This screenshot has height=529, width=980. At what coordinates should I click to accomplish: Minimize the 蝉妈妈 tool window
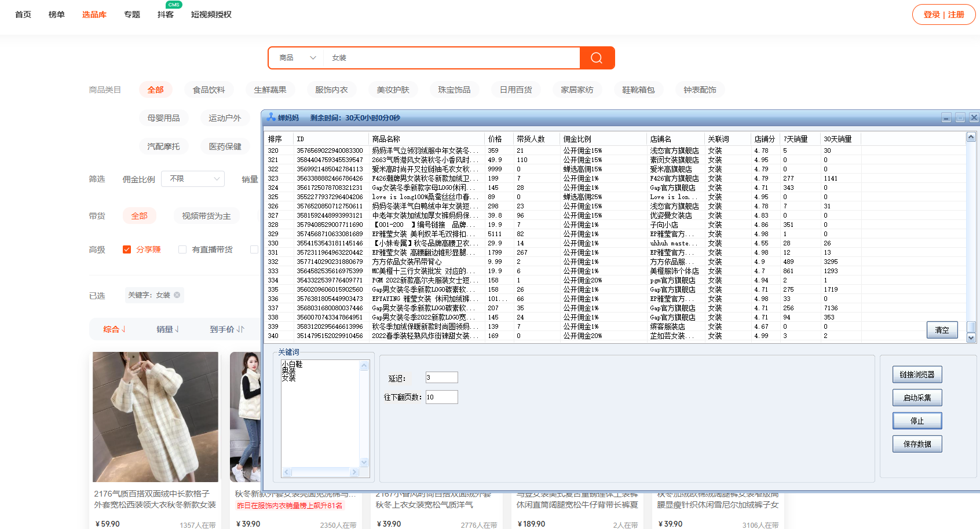tap(946, 117)
